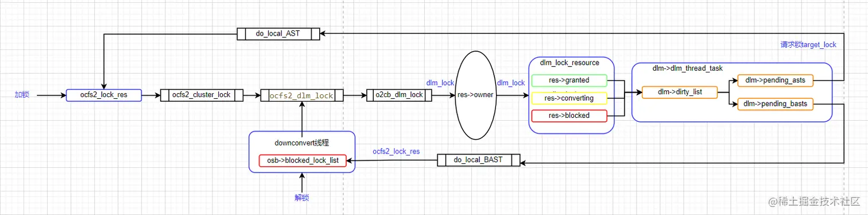Click the dlm->dlm_thread_task container title
The image size is (868, 215).
[687, 68]
